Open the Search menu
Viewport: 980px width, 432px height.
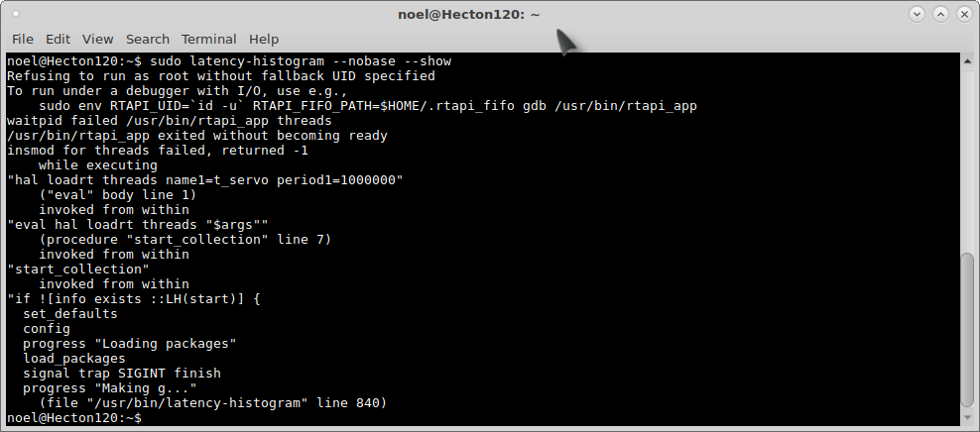[x=147, y=39]
